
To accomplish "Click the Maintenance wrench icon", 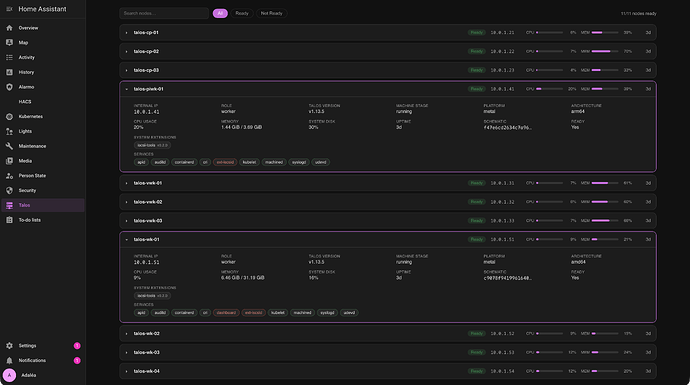I will (9, 146).
